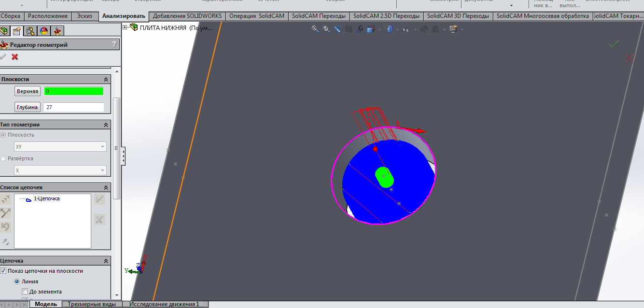This screenshot has height=308, width=644.
Task: Switch to SolidCAM Многоосевая обработка tab
Action: (543, 16)
